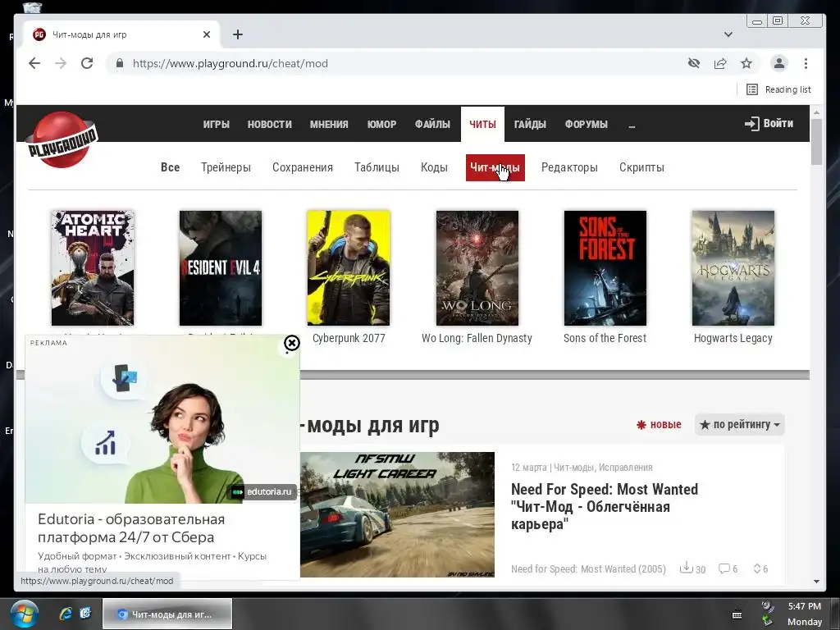Go back with the browser back arrow
840x630 pixels.
click(x=34, y=63)
